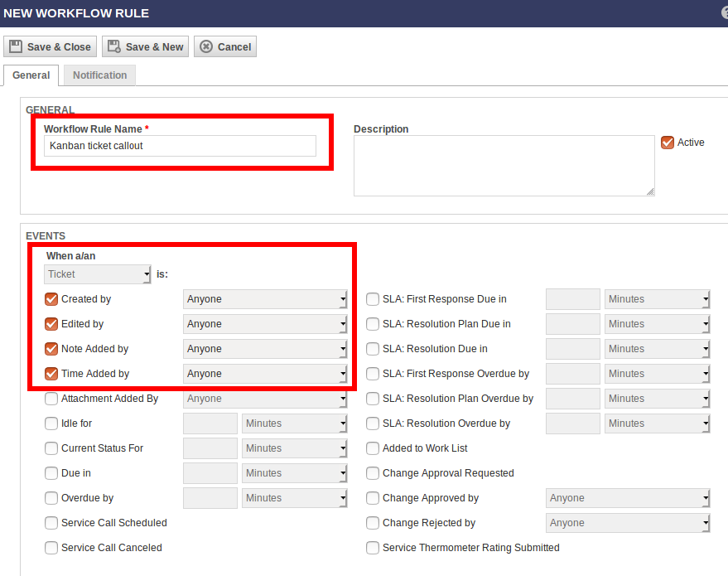Click the Workflow Rule Name field

(x=181, y=146)
